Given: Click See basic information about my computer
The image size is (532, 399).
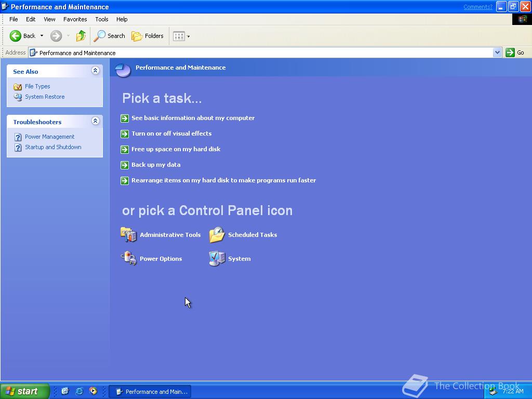Looking at the screenshot, I should (193, 118).
